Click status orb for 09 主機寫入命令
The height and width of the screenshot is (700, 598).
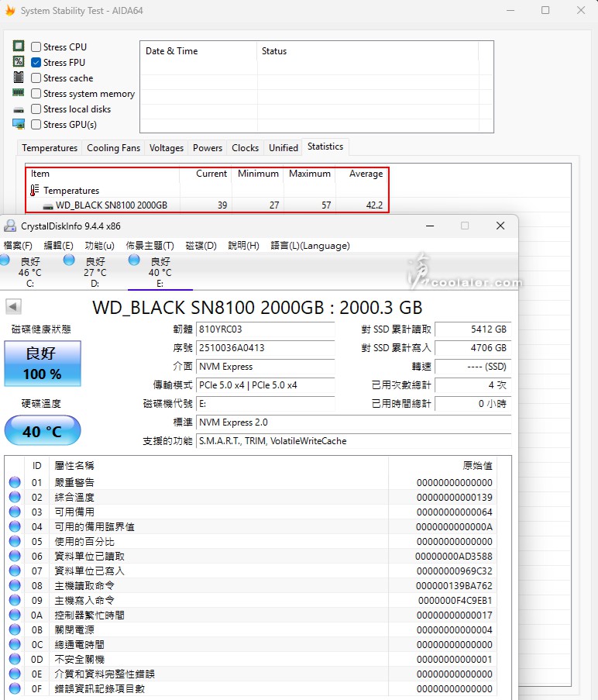click(x=15, y=600)
